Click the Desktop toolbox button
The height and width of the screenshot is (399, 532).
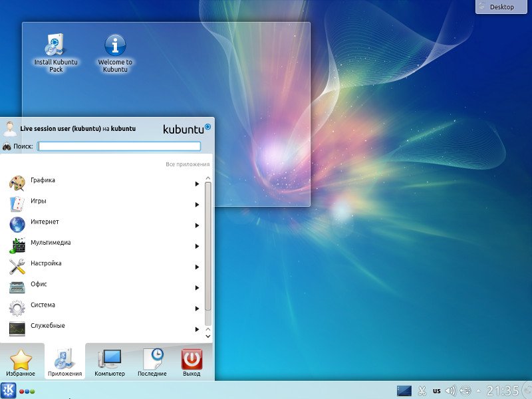point(503,7)
